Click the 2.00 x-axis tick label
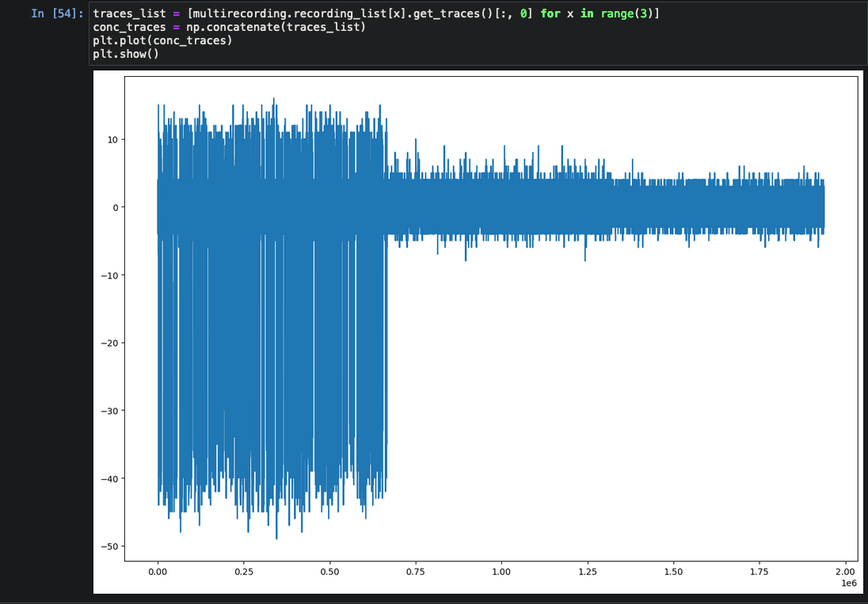Image resolution: width=868 pixels, height=604 pixels. point(844,571)
